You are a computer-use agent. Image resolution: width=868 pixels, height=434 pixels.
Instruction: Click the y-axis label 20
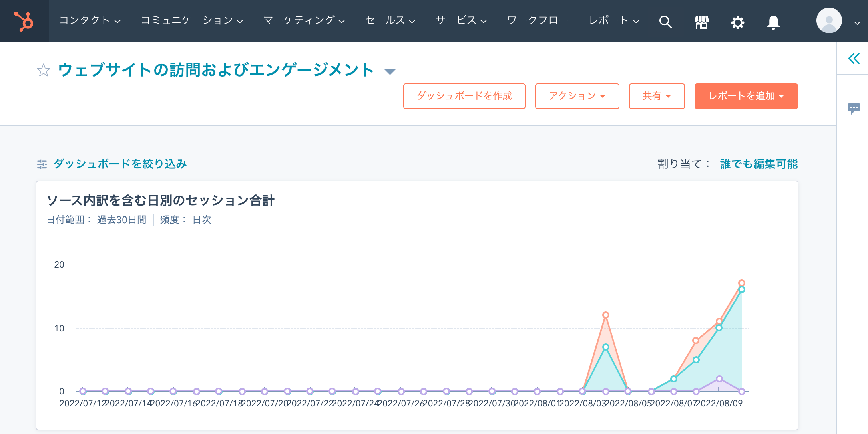tap(59, 264)
